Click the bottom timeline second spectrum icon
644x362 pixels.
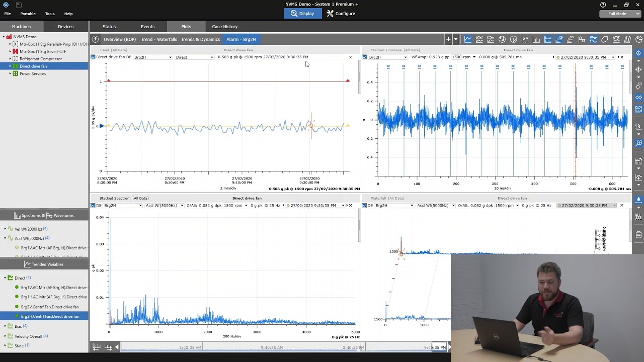tap(108, 347)
